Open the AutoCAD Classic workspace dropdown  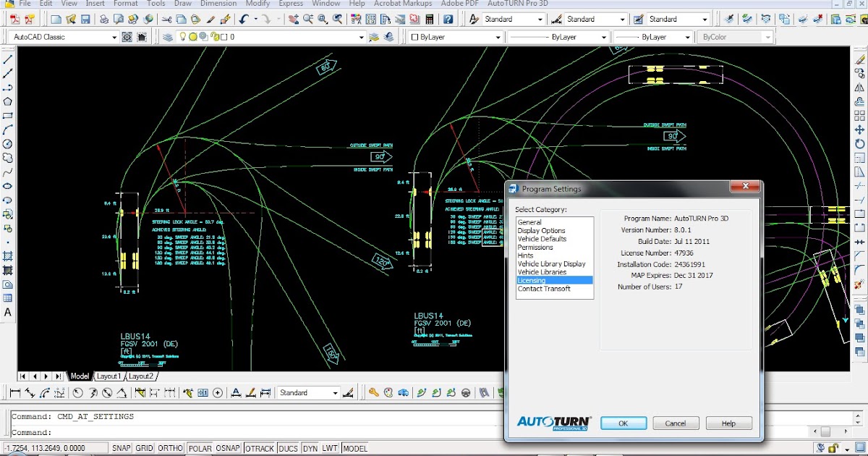click(x=114, y=37)
